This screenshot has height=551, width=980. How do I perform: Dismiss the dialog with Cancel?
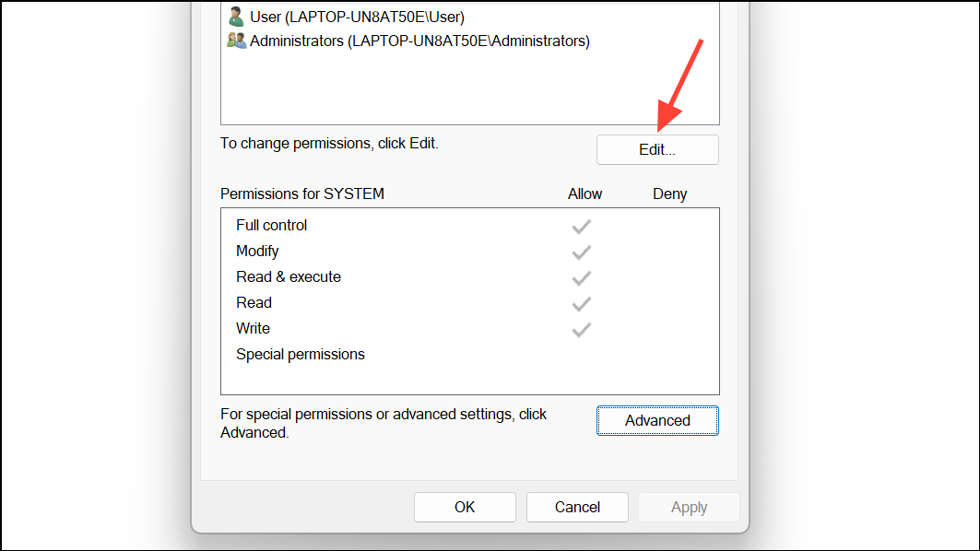[x=577, y=507]
